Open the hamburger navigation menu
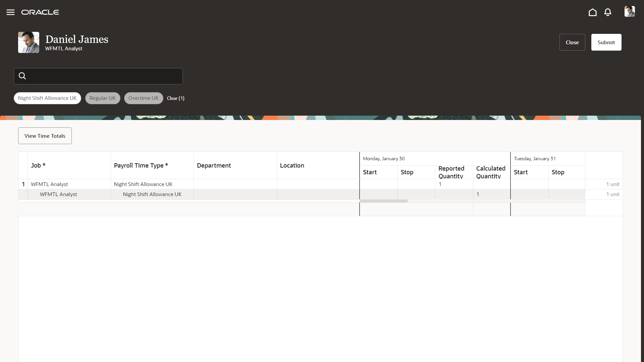This screenshot has height=362, width=644. pyautogui.click(x=10, y=12)
